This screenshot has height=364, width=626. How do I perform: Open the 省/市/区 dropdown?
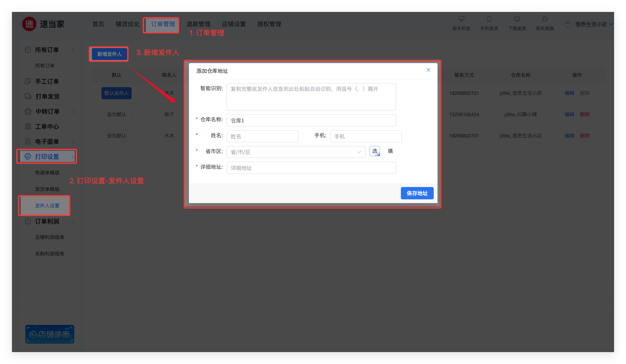click(x=296, y=152)
